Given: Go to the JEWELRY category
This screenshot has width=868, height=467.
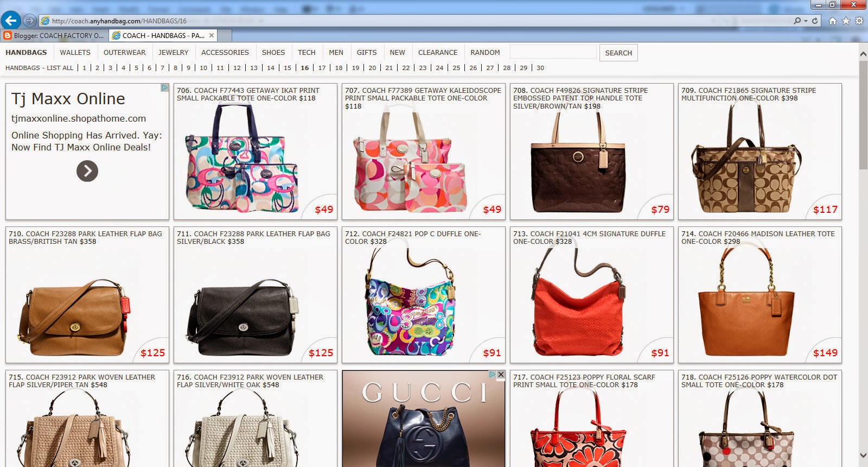Looking at the screenshot, I should click(x=173, y=52).
